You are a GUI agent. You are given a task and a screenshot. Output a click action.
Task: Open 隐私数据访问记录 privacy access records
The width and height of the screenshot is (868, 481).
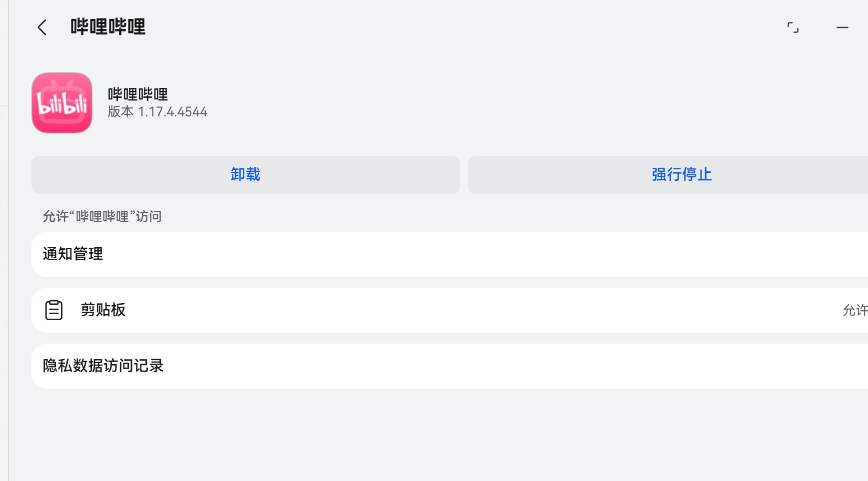pos(103,366)
